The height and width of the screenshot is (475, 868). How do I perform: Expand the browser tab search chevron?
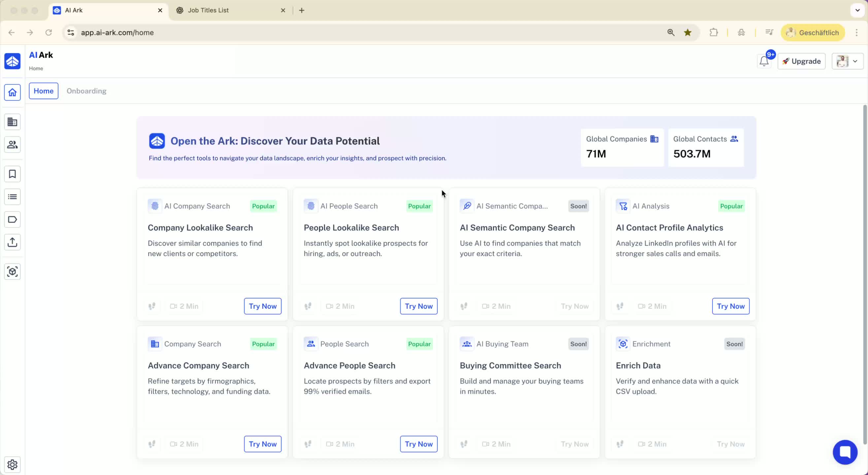click(857, 10)
